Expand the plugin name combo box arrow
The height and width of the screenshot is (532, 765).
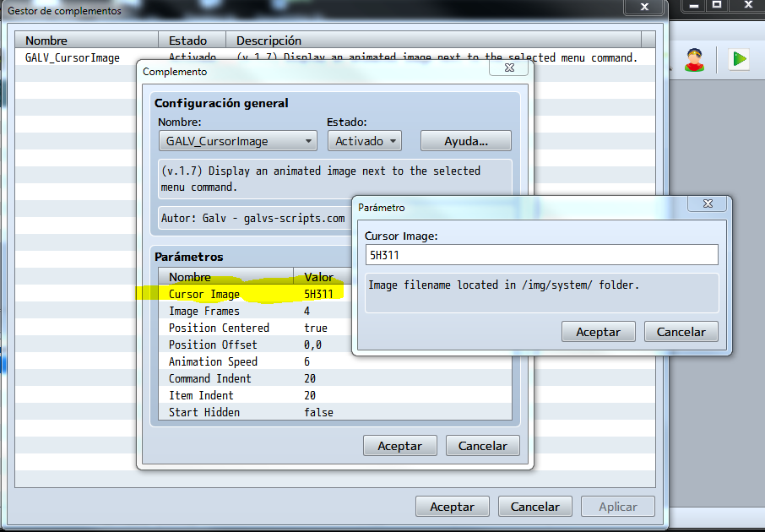[x=309, y=140]
